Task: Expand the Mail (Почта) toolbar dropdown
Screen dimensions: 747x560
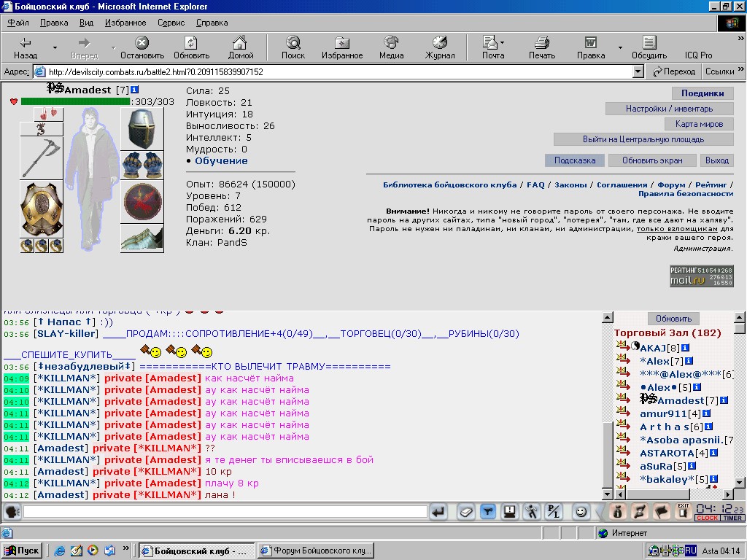Action: pyautogui.click(x=502, y=43)
